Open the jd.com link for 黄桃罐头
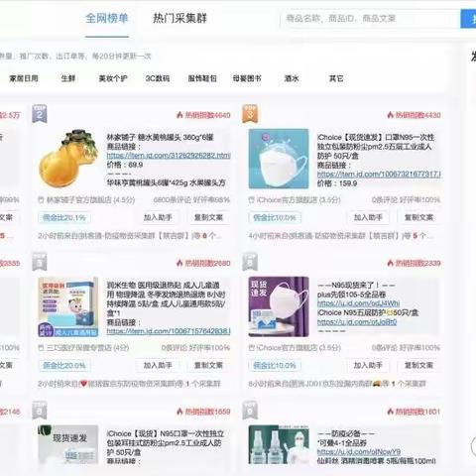 (x=169, y=155)
